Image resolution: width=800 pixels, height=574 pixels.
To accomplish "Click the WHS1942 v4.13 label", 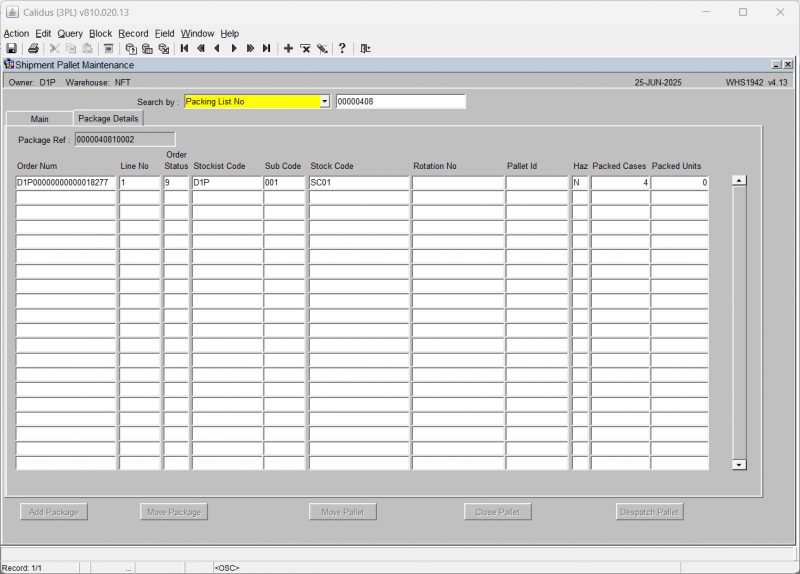I will 757,83.
